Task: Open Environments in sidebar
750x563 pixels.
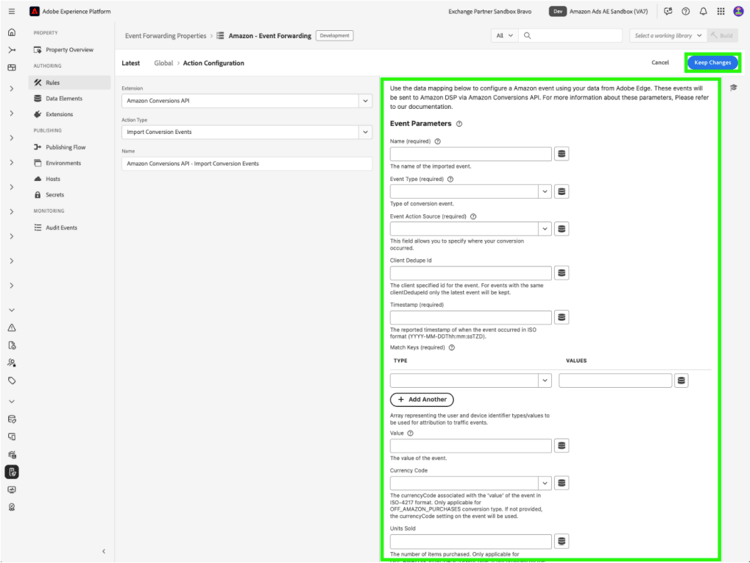Action: tap(69, 163)
